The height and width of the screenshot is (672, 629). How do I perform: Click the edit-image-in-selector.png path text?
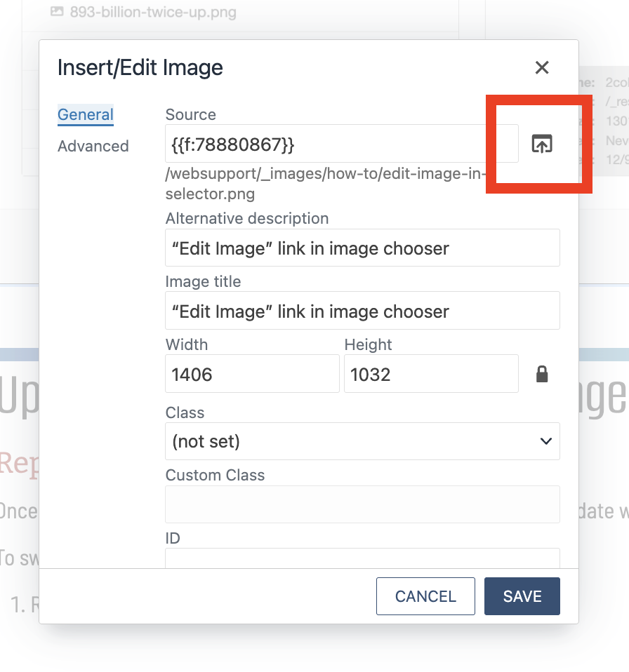pyautogui.click(x=326, y=184)
